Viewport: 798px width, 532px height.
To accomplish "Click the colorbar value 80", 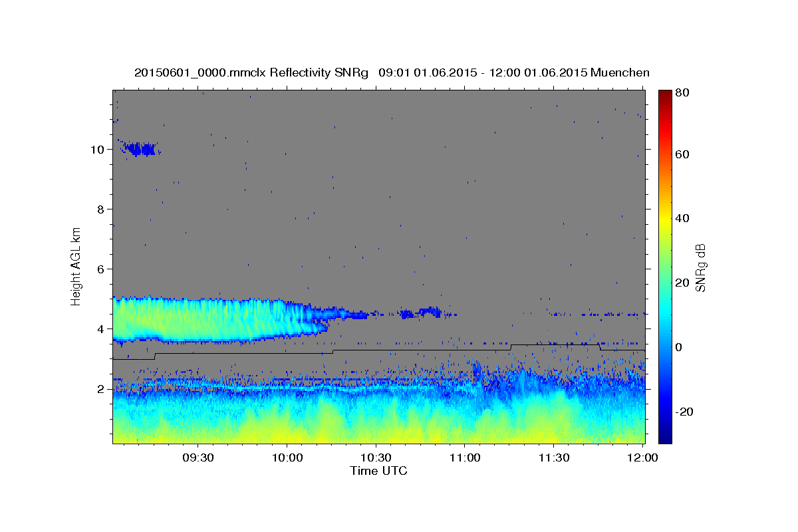I will tap(682, 92).
